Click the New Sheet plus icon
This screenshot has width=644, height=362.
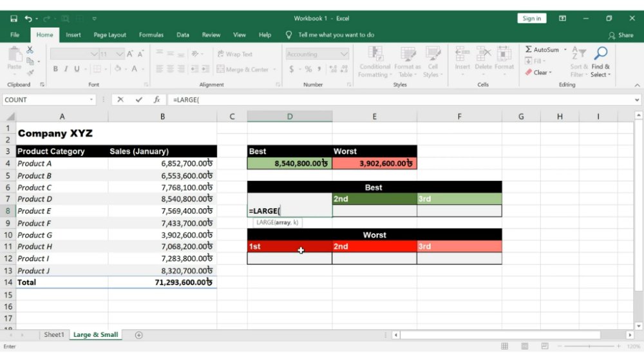click(139, 336)
